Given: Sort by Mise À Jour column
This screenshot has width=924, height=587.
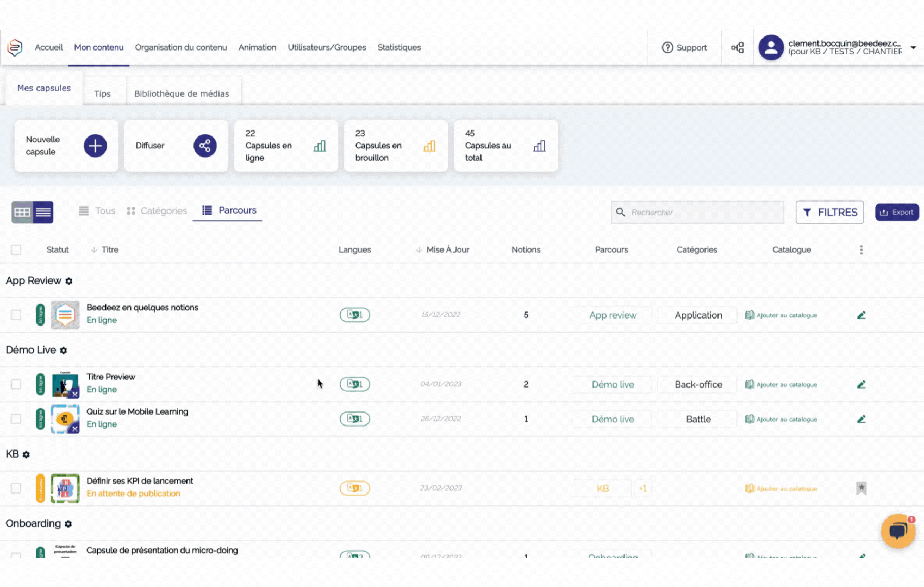Looking at the screenshot, I should (x=447, y=249).
